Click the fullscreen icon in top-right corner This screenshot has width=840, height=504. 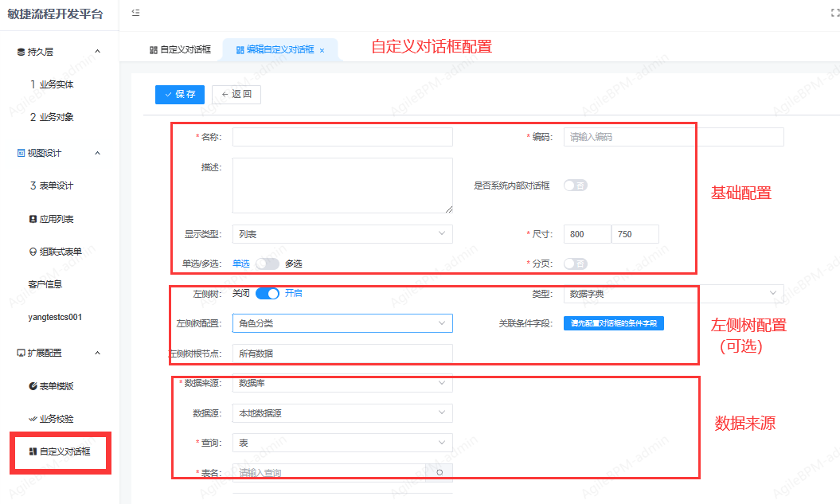coord(834,14)
